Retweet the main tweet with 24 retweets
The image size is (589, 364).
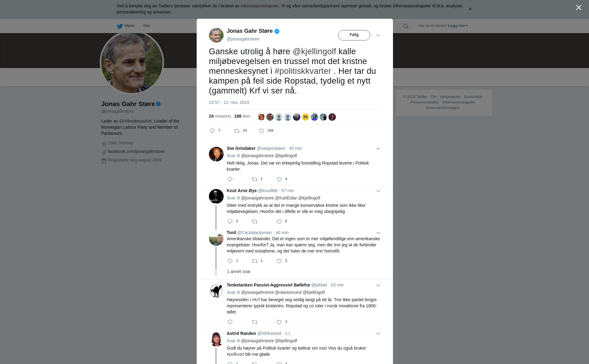(x=237, y=131)
